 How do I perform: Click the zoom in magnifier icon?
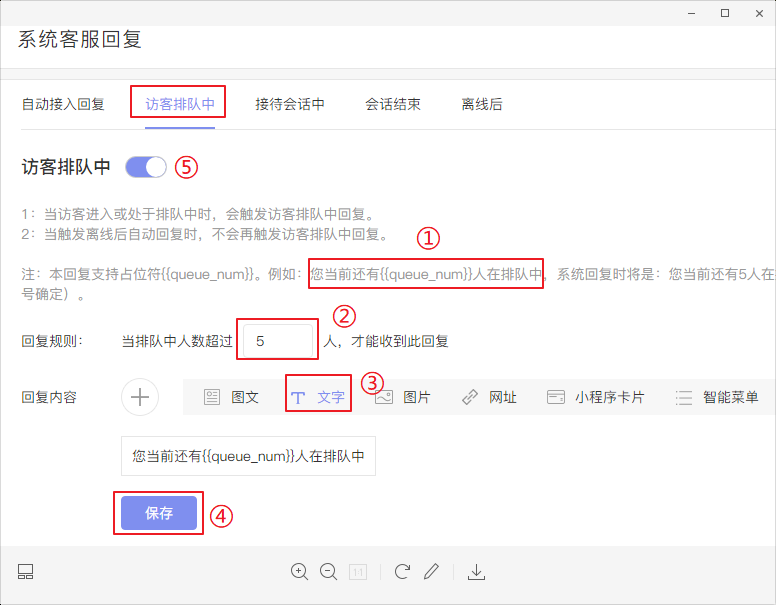[299, 572]
